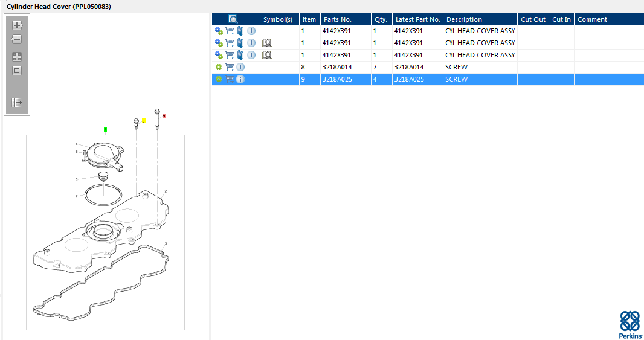Click callout number 7 by the O-ring

(76, 196)
